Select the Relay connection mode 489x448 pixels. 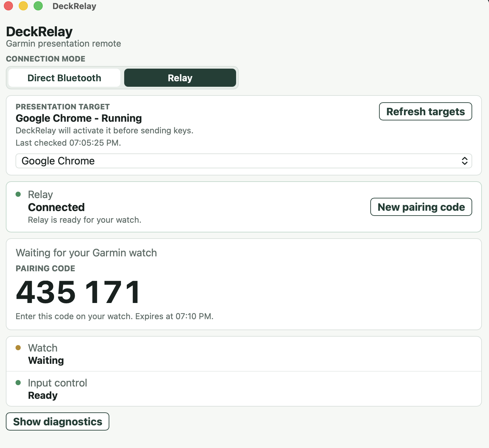pyautogui.click(x=180, y=78)
